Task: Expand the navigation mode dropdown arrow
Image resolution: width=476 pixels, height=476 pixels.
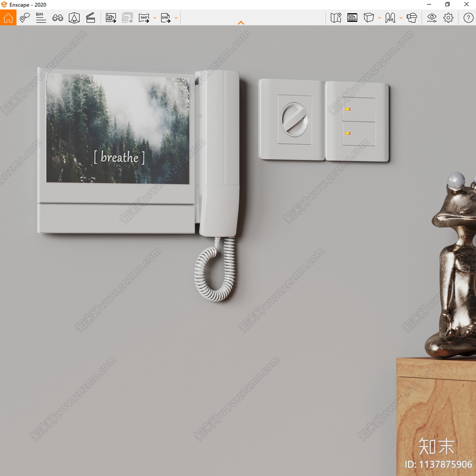Action: [401, 18]
